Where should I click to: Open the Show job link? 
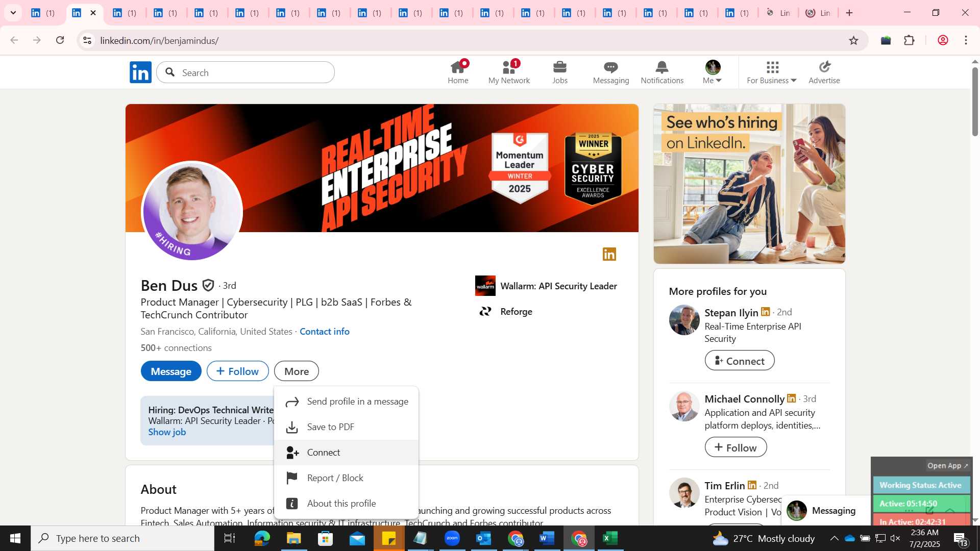(167, 432)
